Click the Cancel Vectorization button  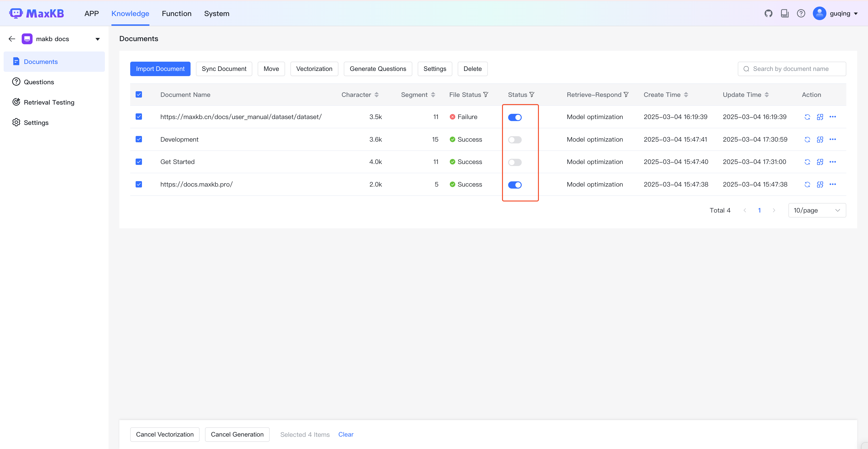[x=165, y=435]
